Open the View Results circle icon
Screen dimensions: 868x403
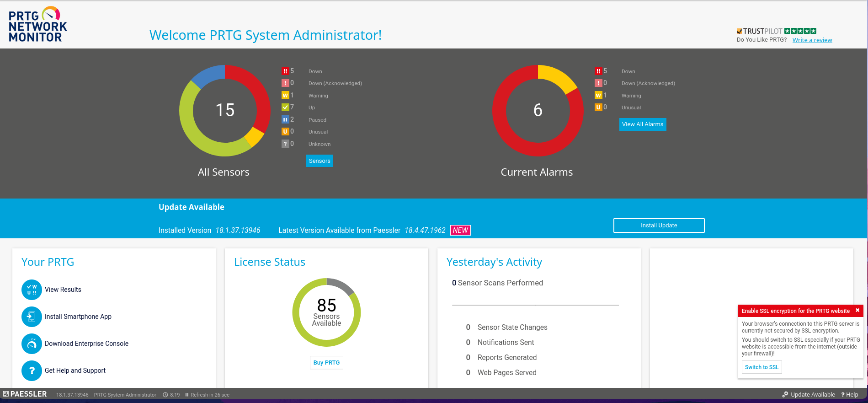coord(32,290)
